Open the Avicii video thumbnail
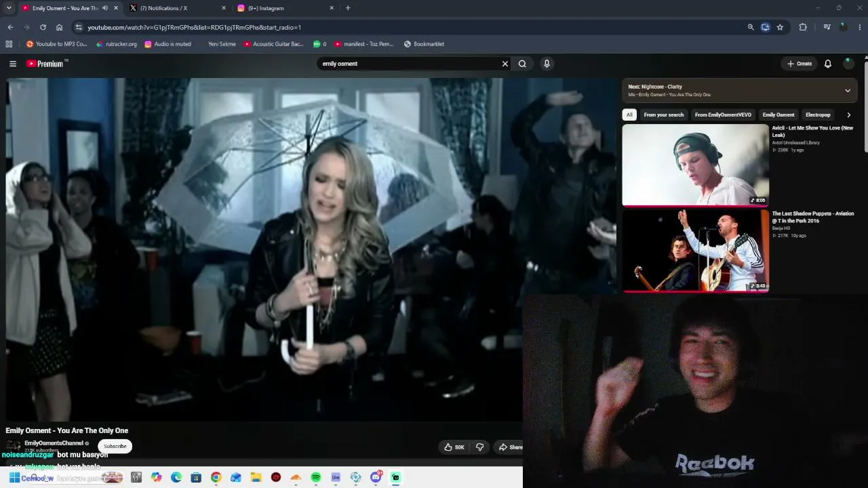This screenshot has width=868, height=488. [x=696, y=165]
